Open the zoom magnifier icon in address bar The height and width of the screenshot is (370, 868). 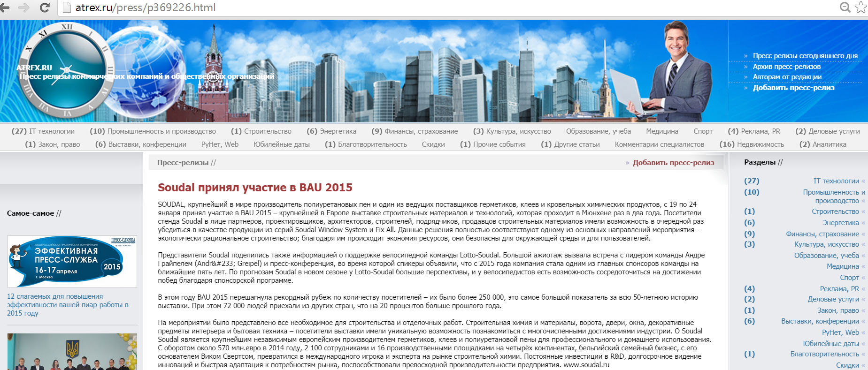pyautogui.click(x=845, y=8)
